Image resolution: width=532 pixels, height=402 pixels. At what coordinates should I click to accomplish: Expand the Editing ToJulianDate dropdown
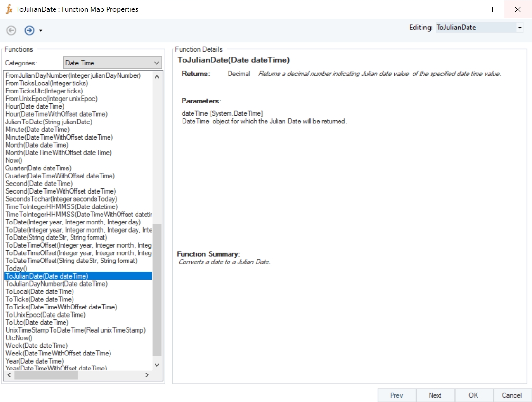coord(520,28)
